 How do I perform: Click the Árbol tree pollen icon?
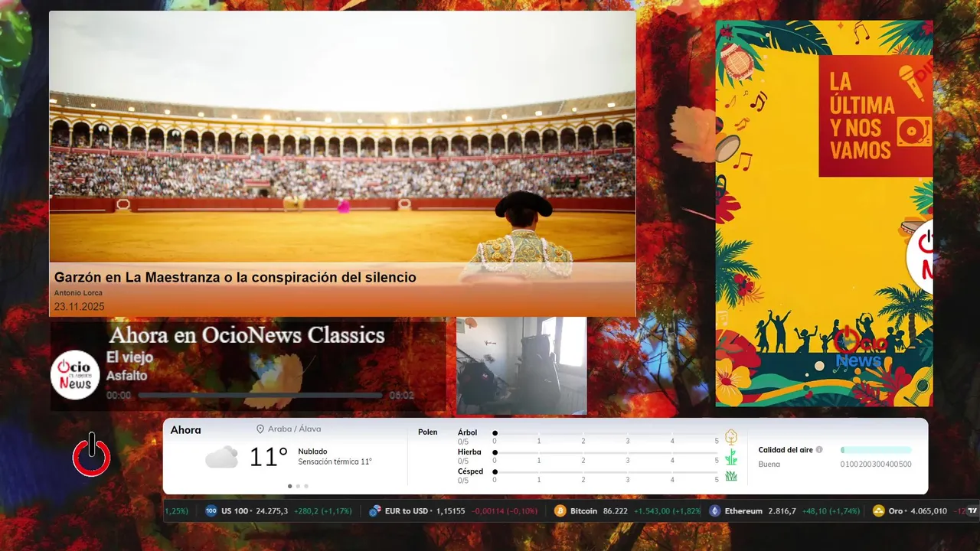pos(731,437)
